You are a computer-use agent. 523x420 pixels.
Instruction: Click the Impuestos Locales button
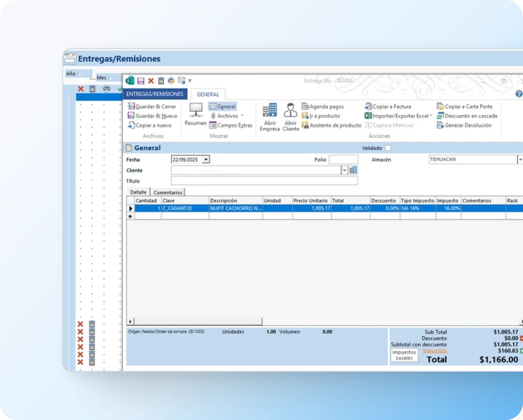404,355
